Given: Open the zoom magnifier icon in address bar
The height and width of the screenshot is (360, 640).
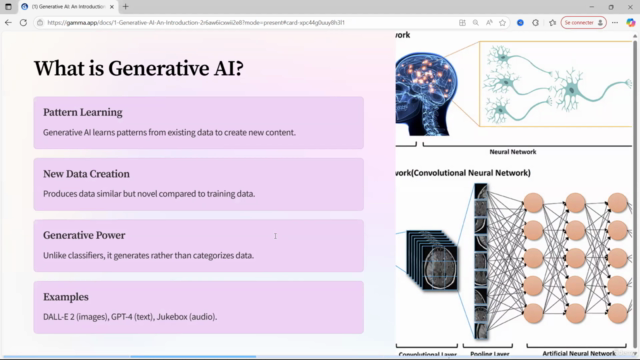Looking at the screenshot, I should (x=476, y=22).
